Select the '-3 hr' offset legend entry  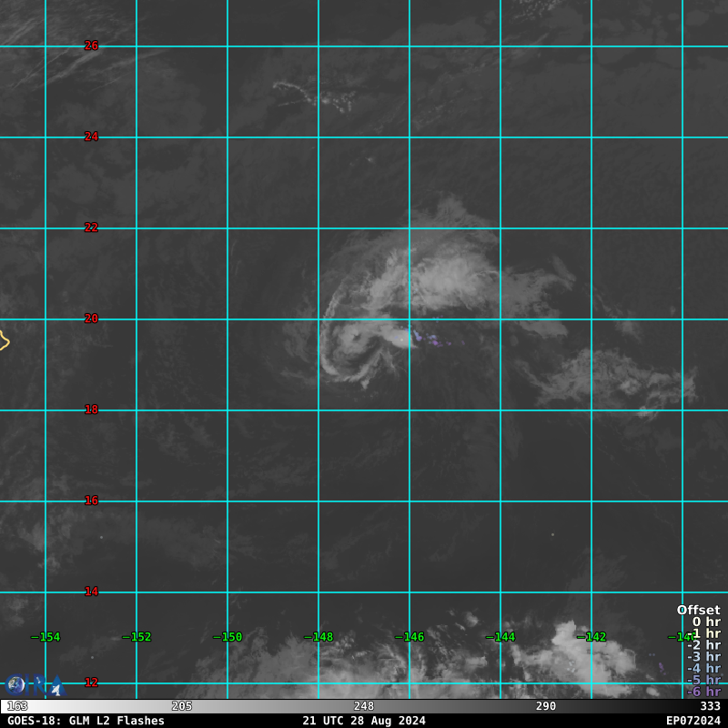coord(703,656)
